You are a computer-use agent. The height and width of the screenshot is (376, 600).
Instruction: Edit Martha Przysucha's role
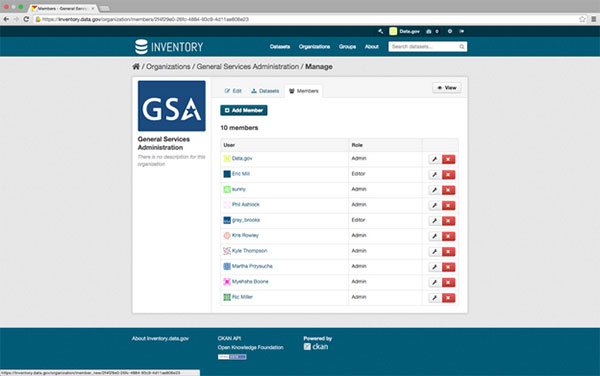[x=434, y=267]
